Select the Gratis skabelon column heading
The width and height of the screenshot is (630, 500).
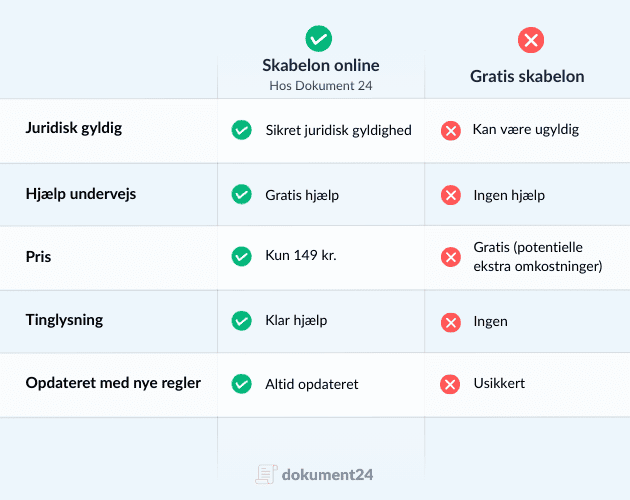click(x=528, y=76)
